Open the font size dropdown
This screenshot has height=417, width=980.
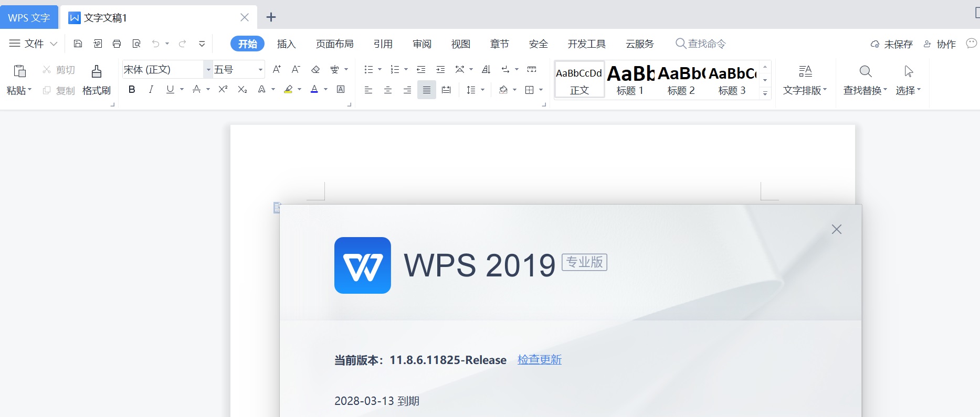pos(260,69)
